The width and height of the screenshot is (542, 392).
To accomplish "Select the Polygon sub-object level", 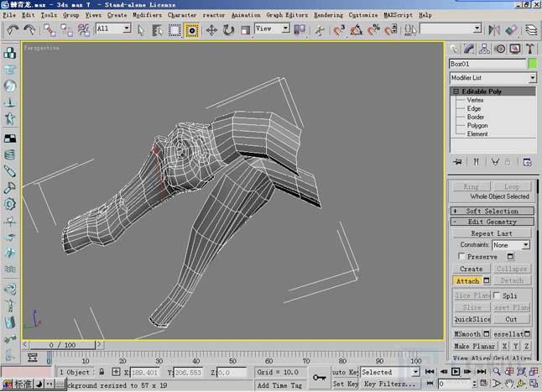I will pyautogui.click(x=477, y=125).
